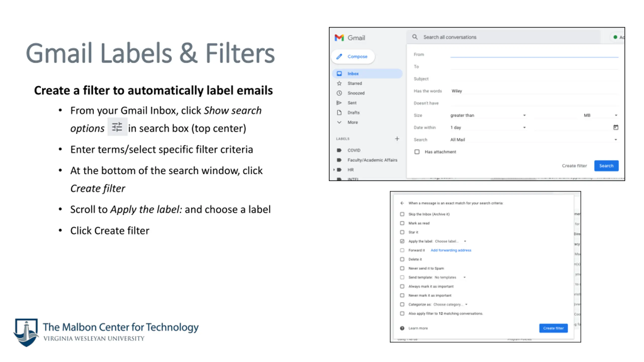Click Create filter next to Search
644x362 pixels.
click(574, 166)
